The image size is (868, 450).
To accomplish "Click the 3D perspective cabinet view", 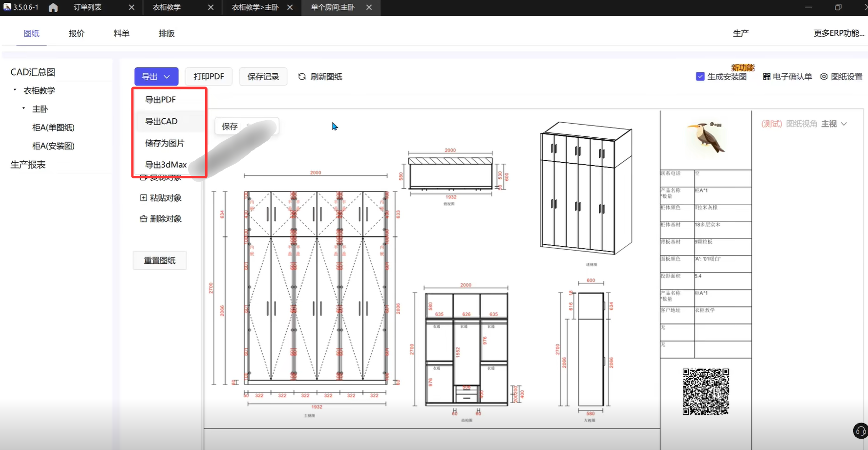I will [x=586, y=188].
